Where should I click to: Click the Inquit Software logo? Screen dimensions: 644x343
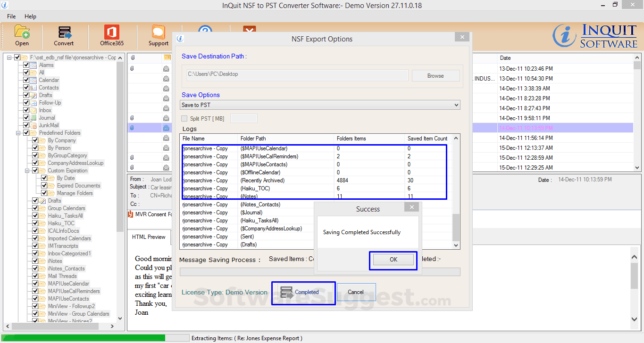tap(595, 36)
